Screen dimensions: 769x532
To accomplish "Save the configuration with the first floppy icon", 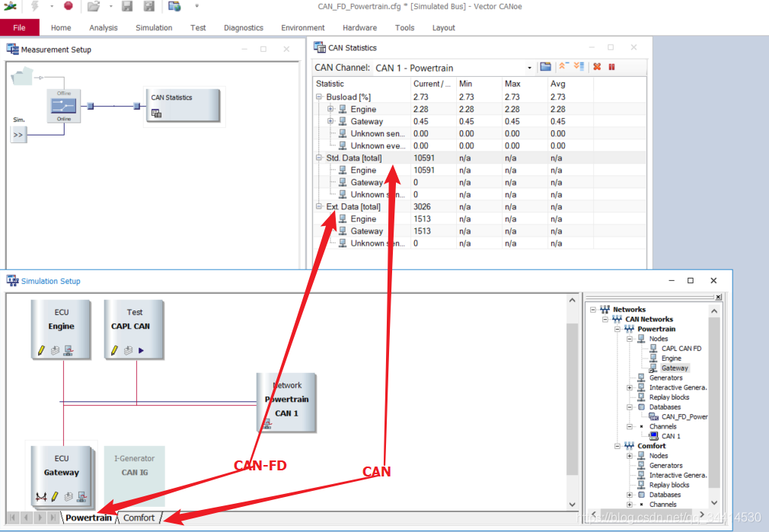I will [x=127, y=6].
